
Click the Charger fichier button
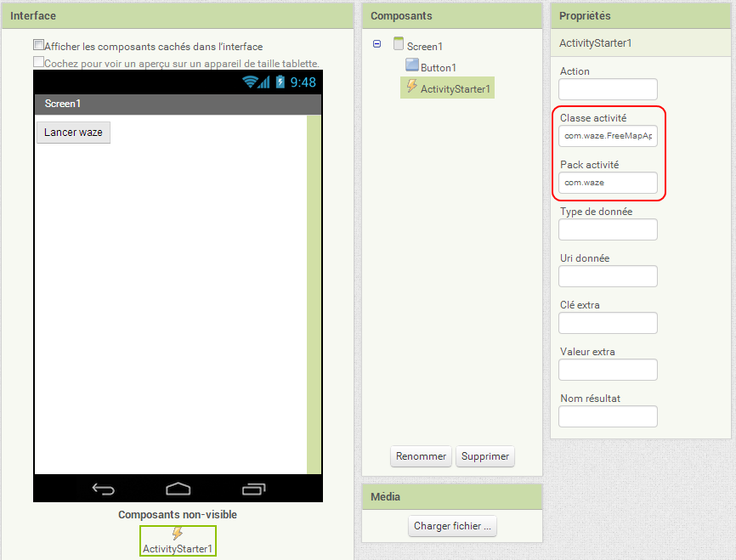pos(452,526)
